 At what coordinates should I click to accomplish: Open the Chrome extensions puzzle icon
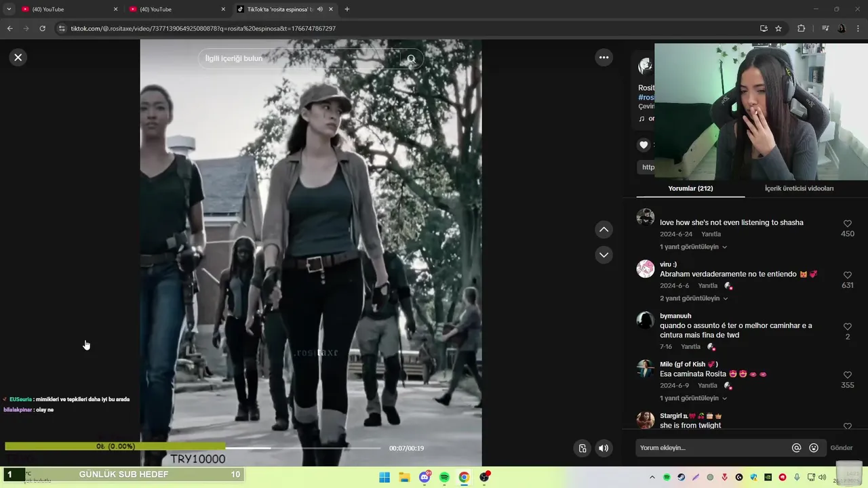coord(801,28)
